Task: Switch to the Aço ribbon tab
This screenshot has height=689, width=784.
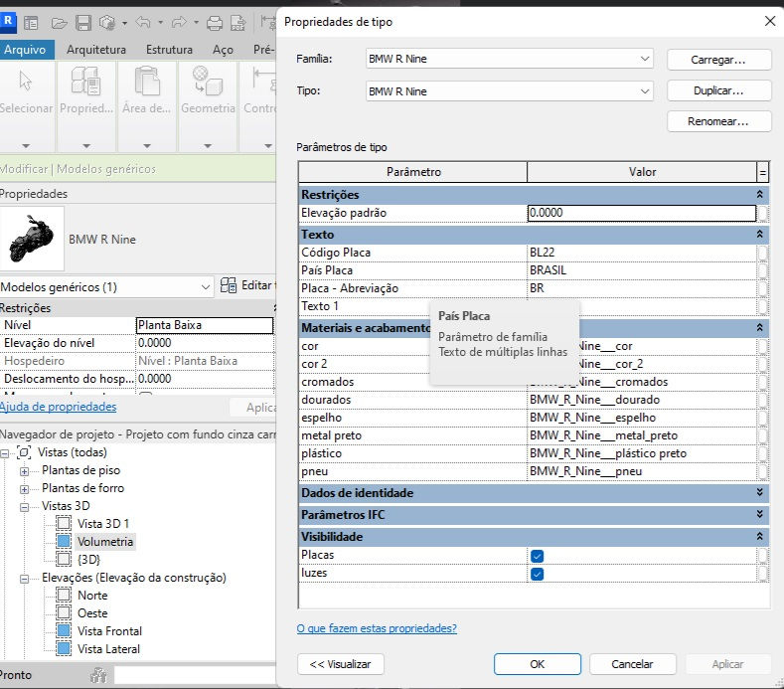Action: point(223,50)
